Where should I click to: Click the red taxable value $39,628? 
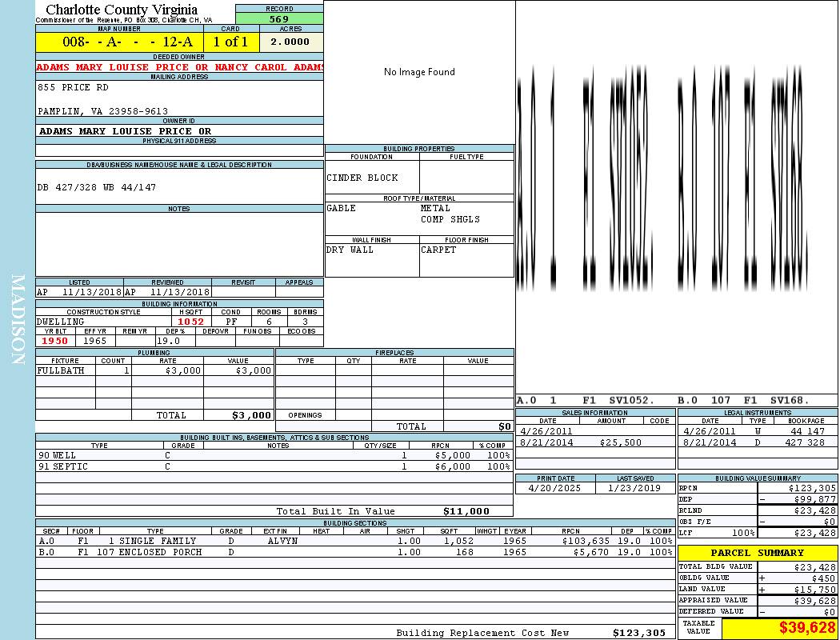tap(806, 627)
